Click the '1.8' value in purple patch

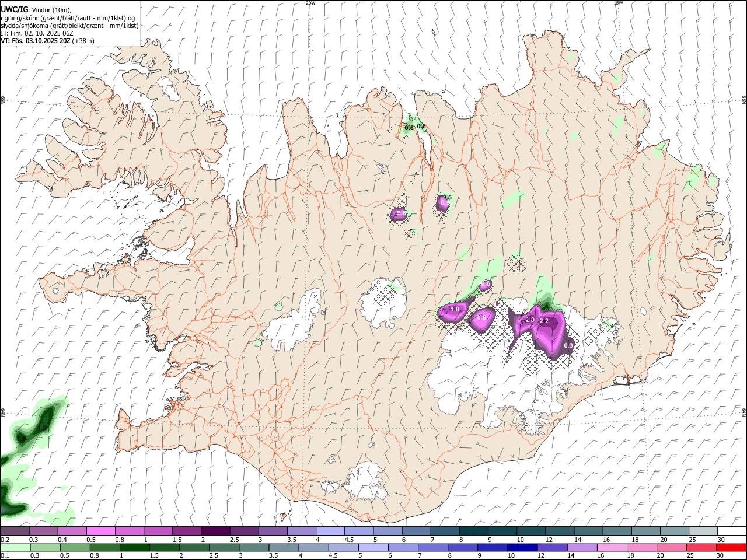(x=455, y=309)
